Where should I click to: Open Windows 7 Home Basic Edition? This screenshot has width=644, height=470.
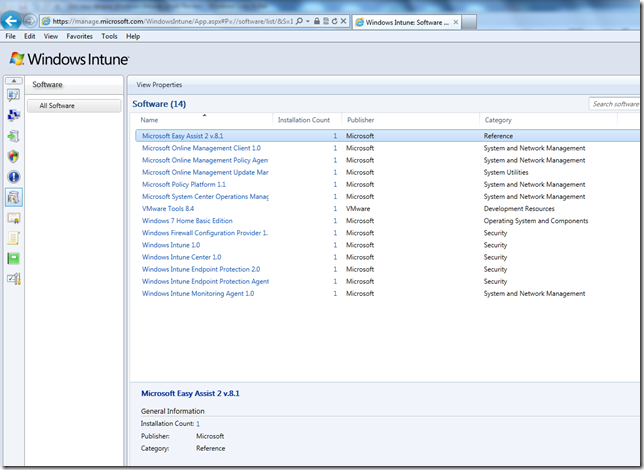(x=187, y=221)
